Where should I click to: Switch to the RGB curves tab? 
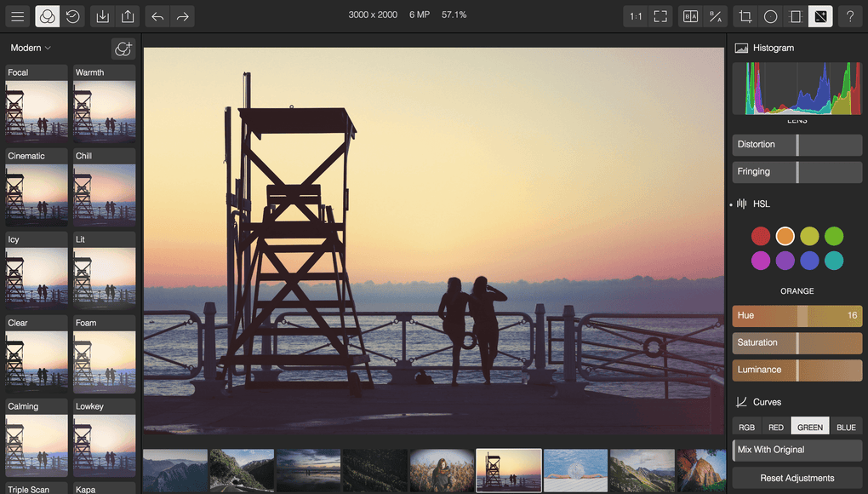pos(746,427)
